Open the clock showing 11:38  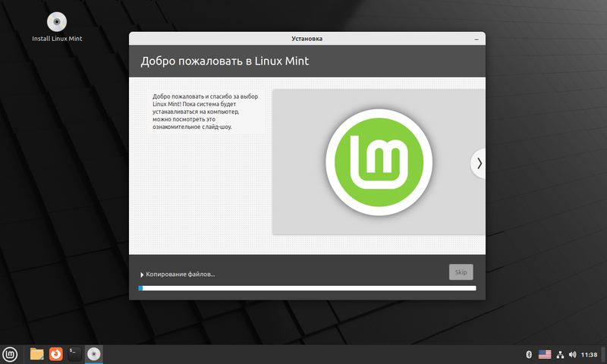click(x=589, y=354)
